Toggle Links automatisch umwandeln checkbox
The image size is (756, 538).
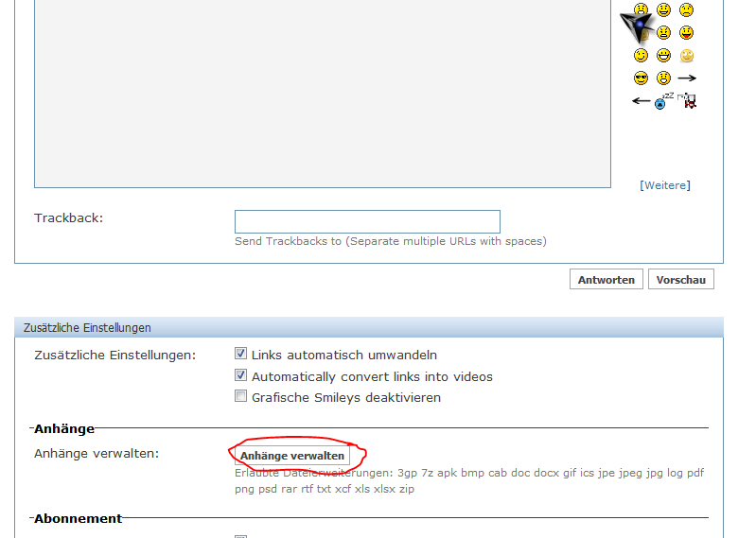[240, 354]
